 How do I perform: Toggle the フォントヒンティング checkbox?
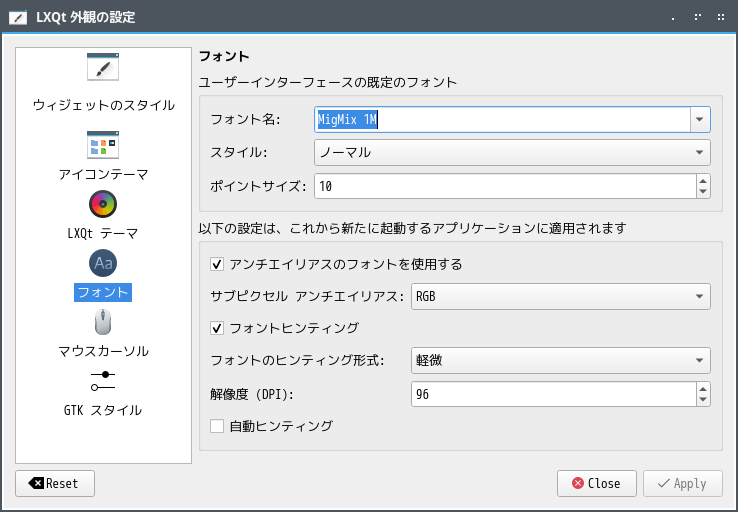click(217, 328)
